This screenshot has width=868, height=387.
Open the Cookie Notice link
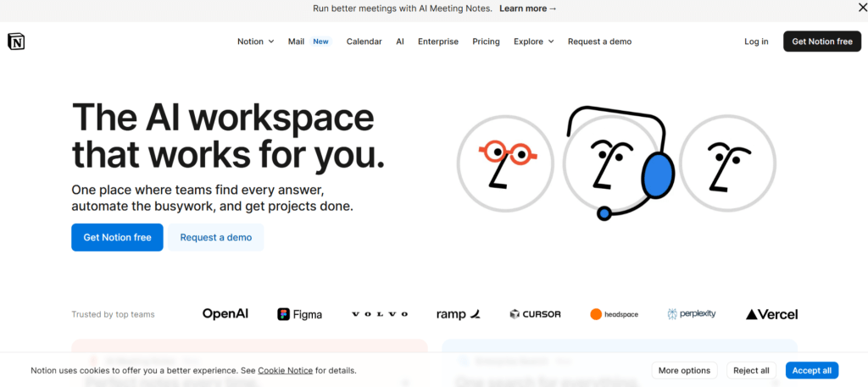[285, 370]
